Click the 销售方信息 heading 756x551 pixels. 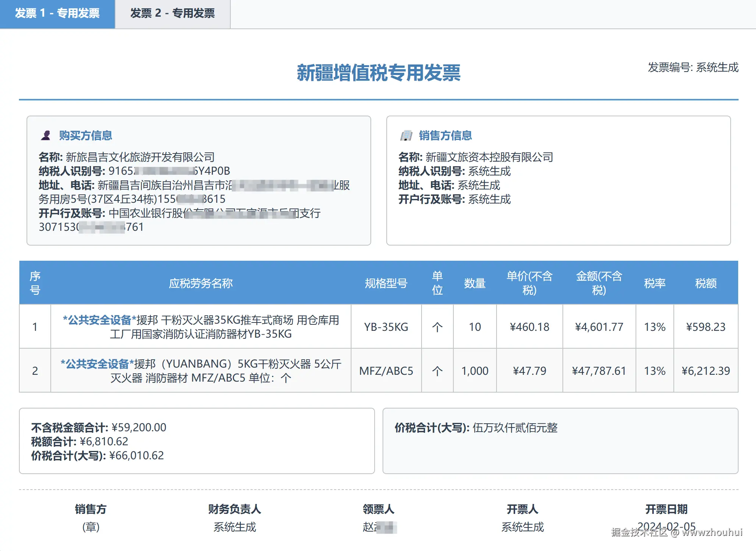pyautogui.click(x=445, y=135)
